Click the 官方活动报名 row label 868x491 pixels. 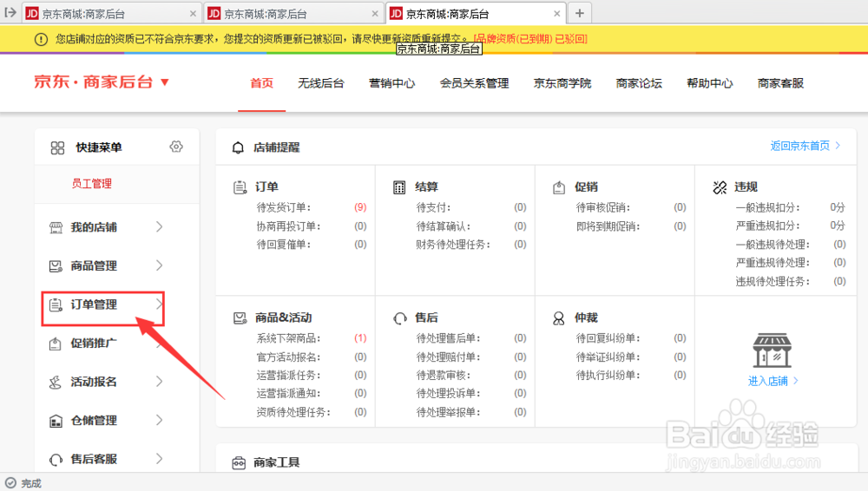[x=288, y=357]
